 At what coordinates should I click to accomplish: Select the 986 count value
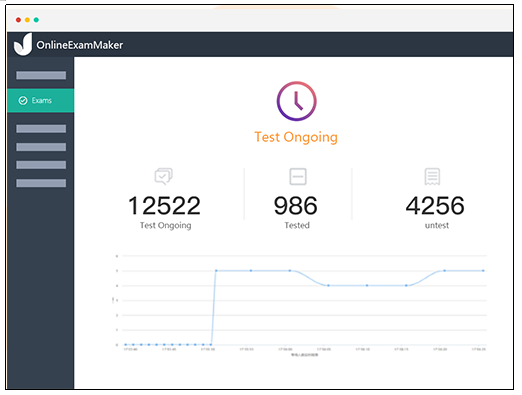click(296, 206)
